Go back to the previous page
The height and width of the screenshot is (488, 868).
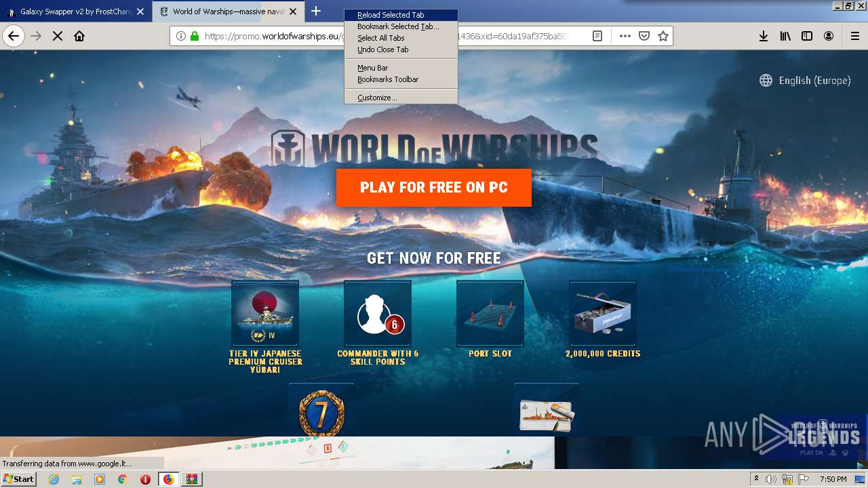[x=14, y=36]
